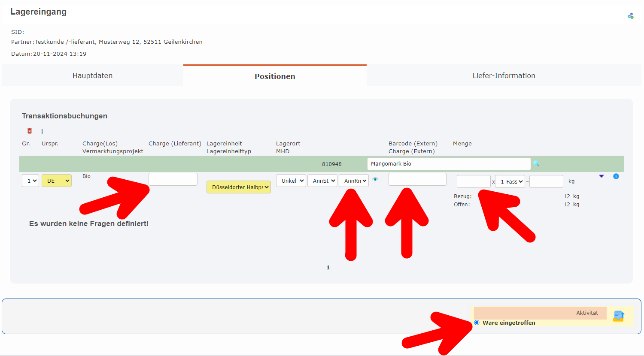644x356 pixels.
Task: Open the settings gears icon at top right
Action: [x=630, y=16]
